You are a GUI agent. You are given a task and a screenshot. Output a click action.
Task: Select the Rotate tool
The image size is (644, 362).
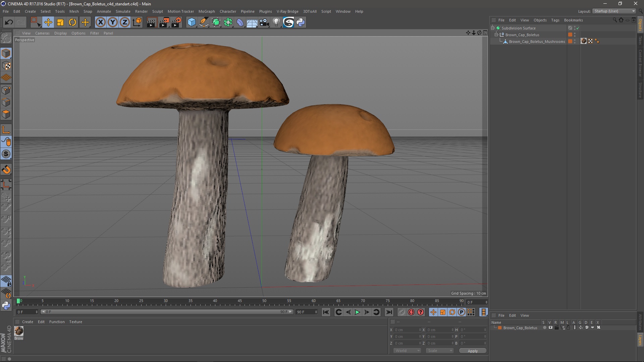(x=72, y=22)
